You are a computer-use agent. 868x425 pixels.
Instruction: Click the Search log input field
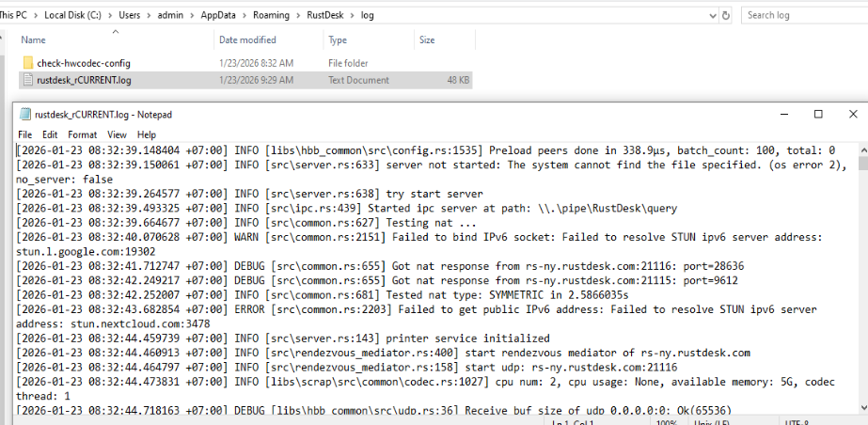(x=804, y=15)
